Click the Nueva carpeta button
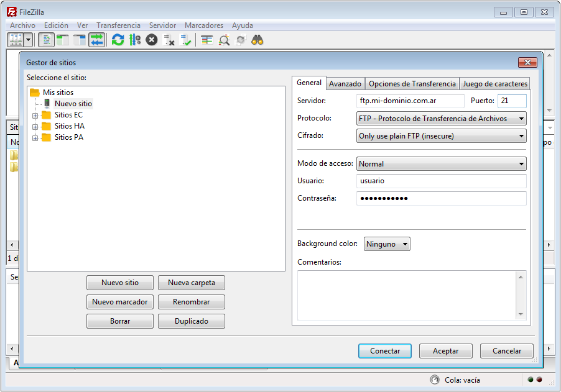Viewport: 561px width, 392px height. tap(192, 283)
